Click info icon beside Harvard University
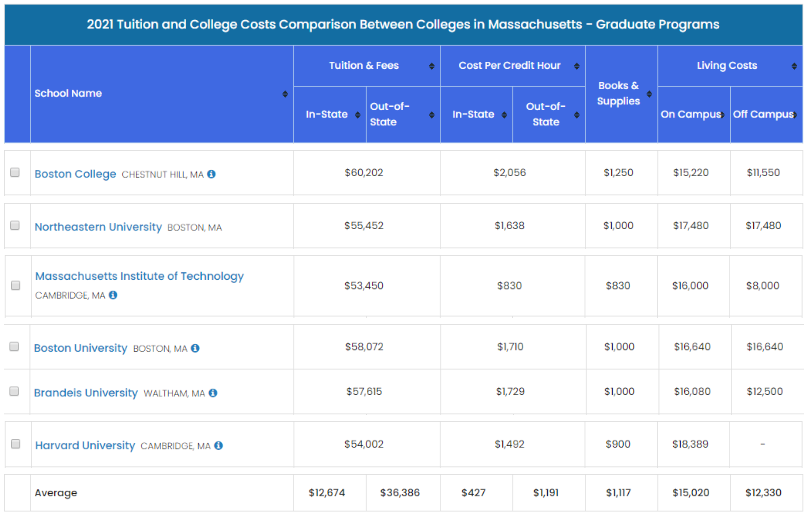 click(218, 446)
